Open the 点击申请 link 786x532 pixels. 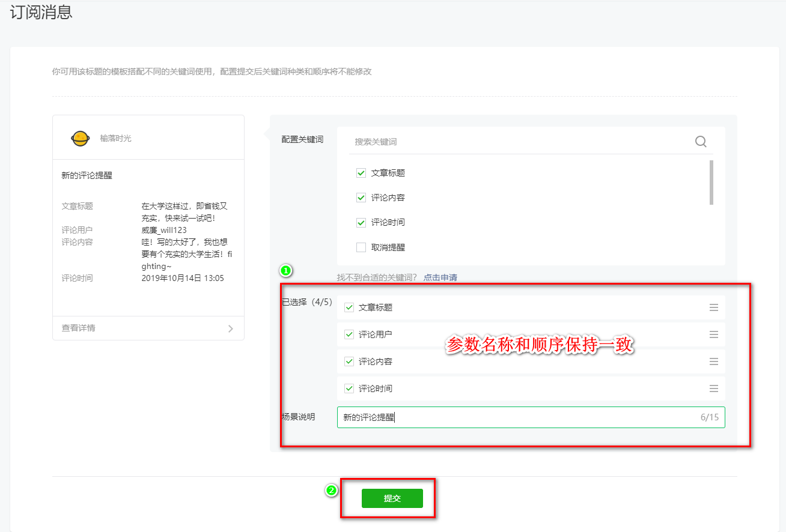click(440, 277)
